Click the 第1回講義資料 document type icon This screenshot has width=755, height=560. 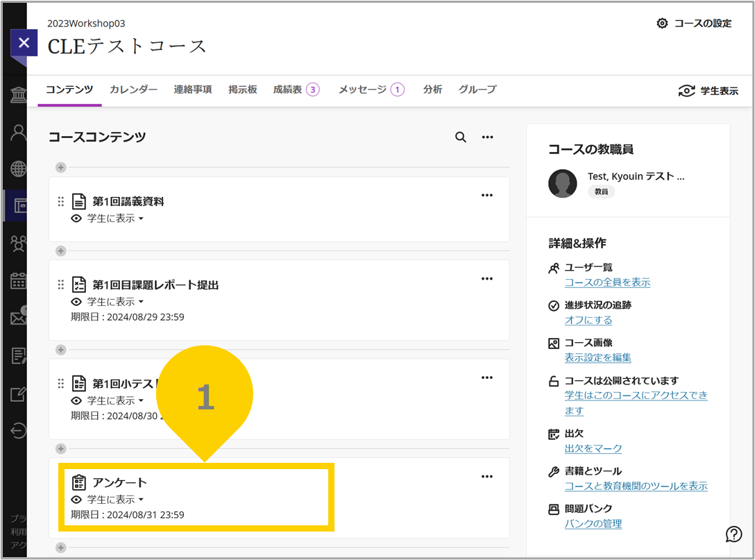click(79, 201)
